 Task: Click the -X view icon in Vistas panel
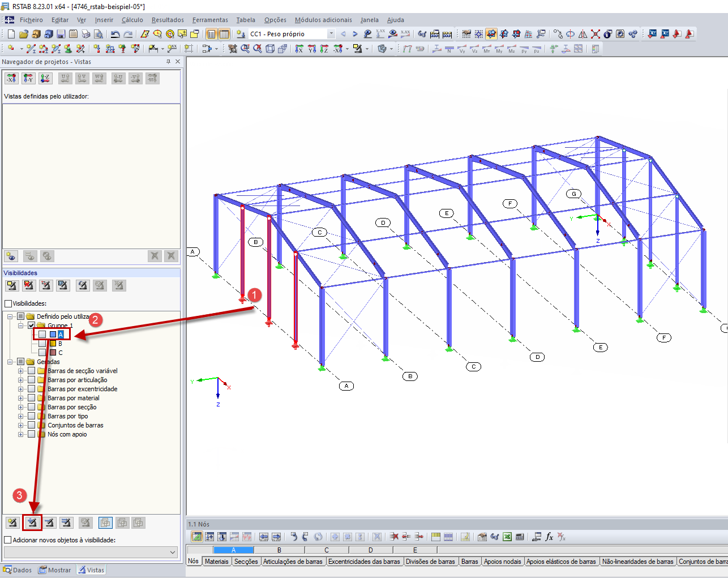pyautogui.click(x=11, y=78)
